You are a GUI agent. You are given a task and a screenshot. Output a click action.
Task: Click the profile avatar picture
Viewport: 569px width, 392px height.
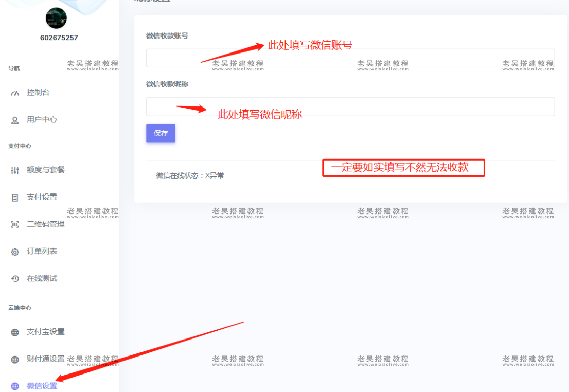pyautogui.click(x=56, y=18)
